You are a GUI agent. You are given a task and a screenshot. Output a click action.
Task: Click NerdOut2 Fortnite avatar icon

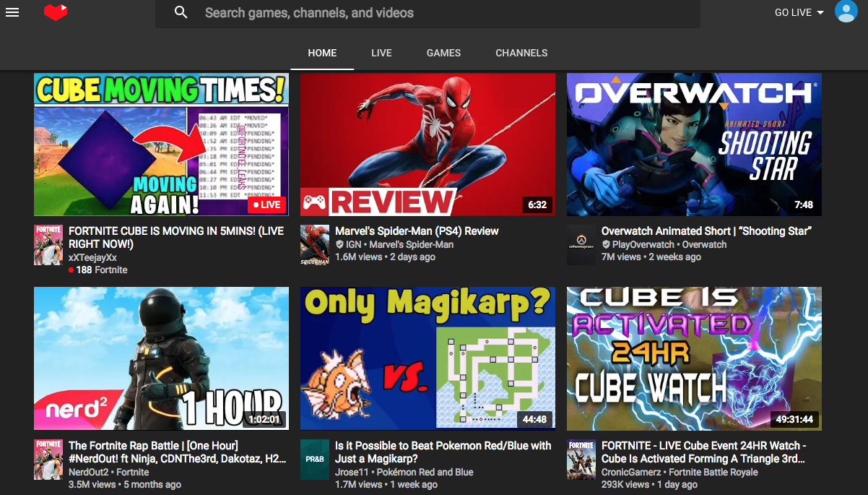tap(48, 460)
